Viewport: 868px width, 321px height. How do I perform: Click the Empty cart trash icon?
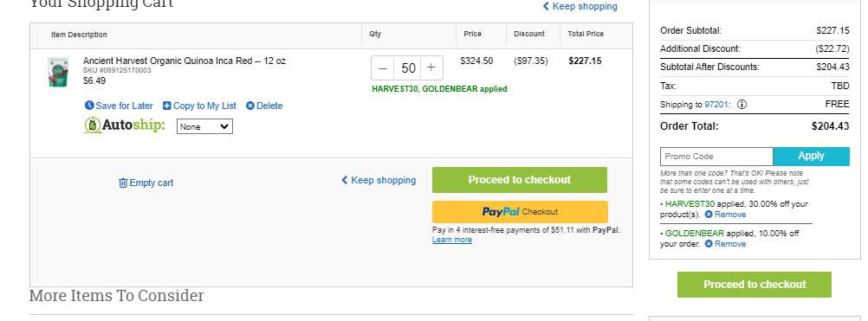(123, 183)
